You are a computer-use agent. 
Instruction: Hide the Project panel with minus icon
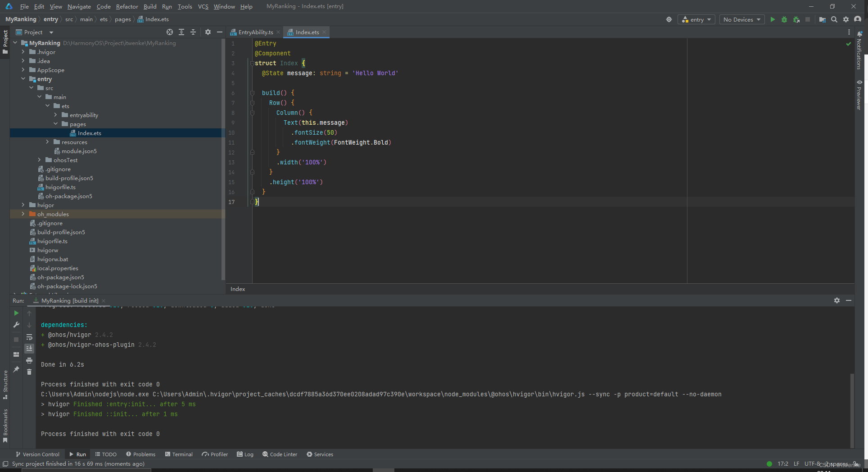220,32
